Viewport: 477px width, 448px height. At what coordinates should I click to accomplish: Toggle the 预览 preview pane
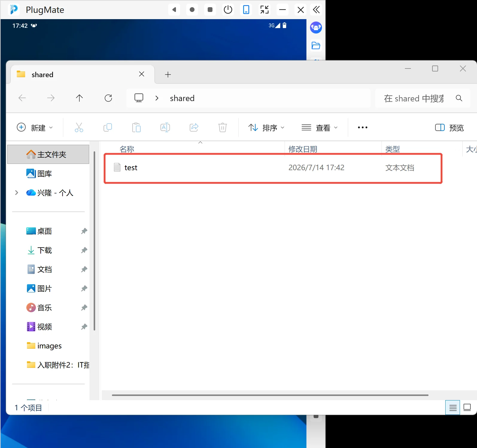click(449, 128)
